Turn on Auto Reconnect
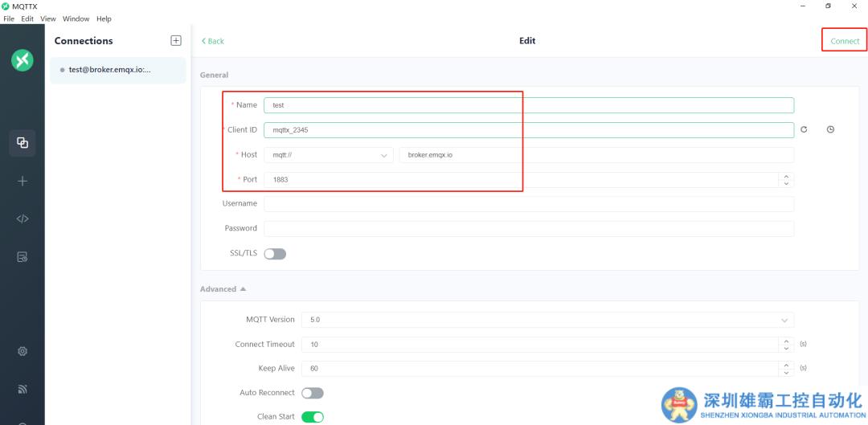This screenshot has width=868, height=425. click(312, 393)
